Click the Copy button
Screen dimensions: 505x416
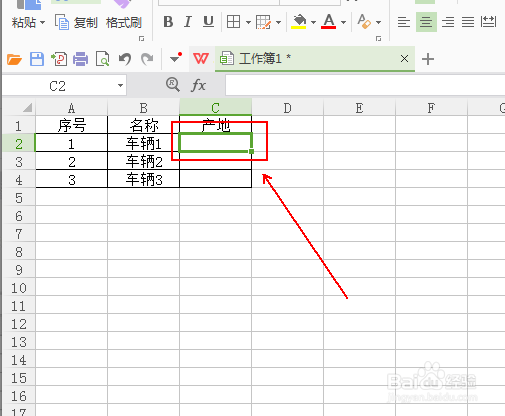coord(76,23)
